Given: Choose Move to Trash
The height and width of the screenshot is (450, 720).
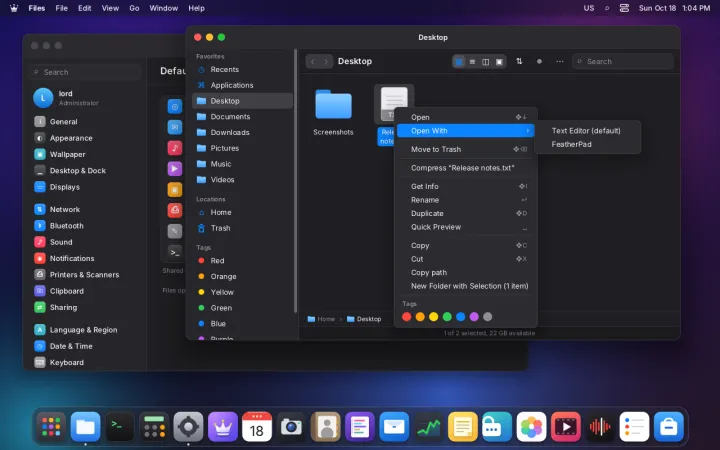Looking at the screenshot, I should (466, 149).
